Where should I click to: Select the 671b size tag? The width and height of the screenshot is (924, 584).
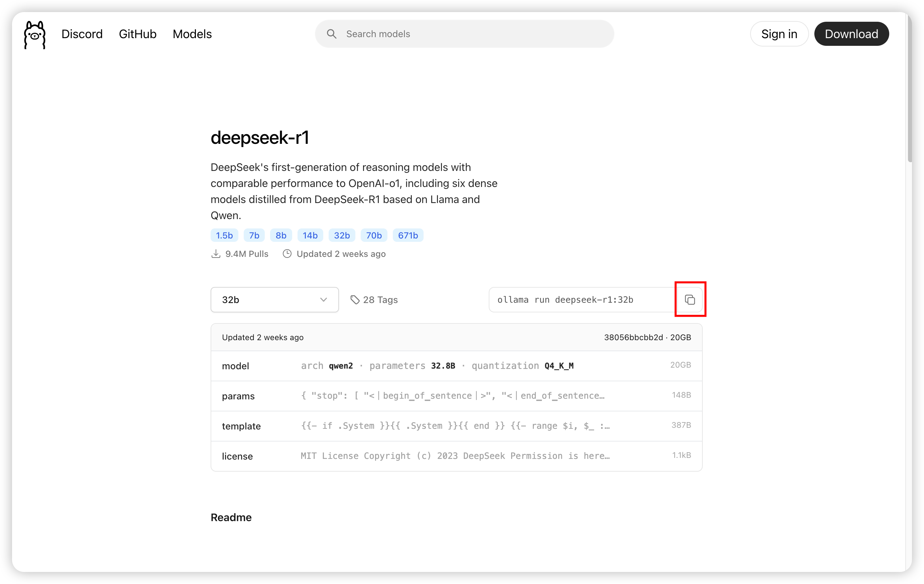pos(408,235)
